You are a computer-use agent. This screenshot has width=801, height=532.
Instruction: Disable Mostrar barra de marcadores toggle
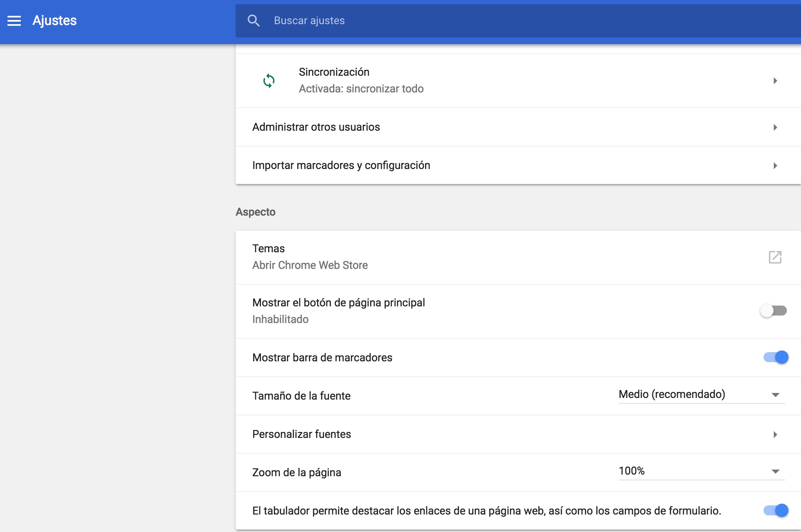[776, 357]
